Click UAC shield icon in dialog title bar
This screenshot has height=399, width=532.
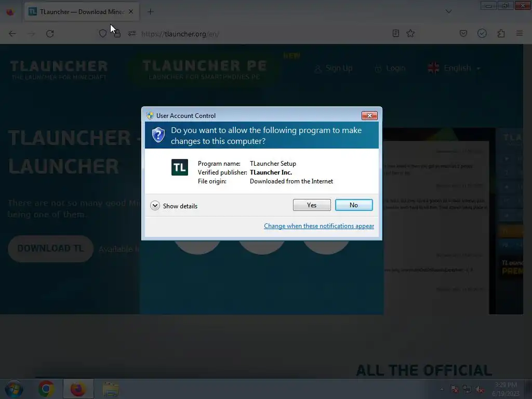pyautogui.click(x=150, y=115)
